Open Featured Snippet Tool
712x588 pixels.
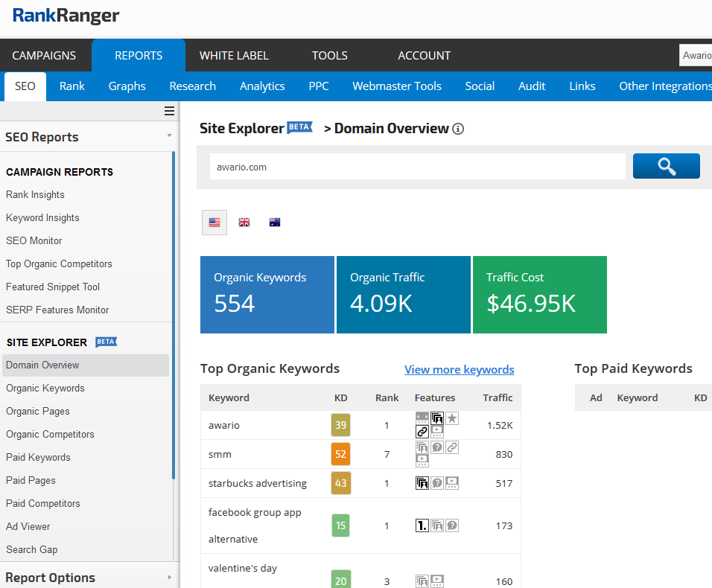pos(53,287)
